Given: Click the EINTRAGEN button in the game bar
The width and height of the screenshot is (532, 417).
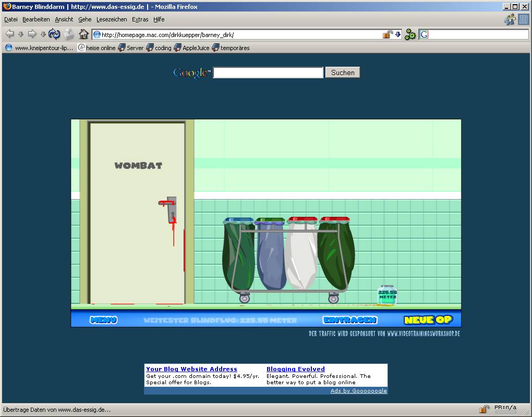Looking at the screenshot, I should [x=349, y=320].
